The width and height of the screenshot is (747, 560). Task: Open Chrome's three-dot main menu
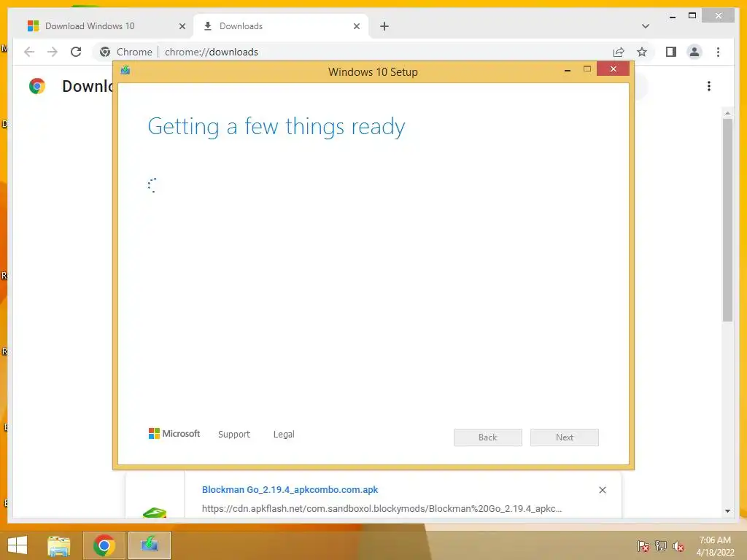pos(718,52)
